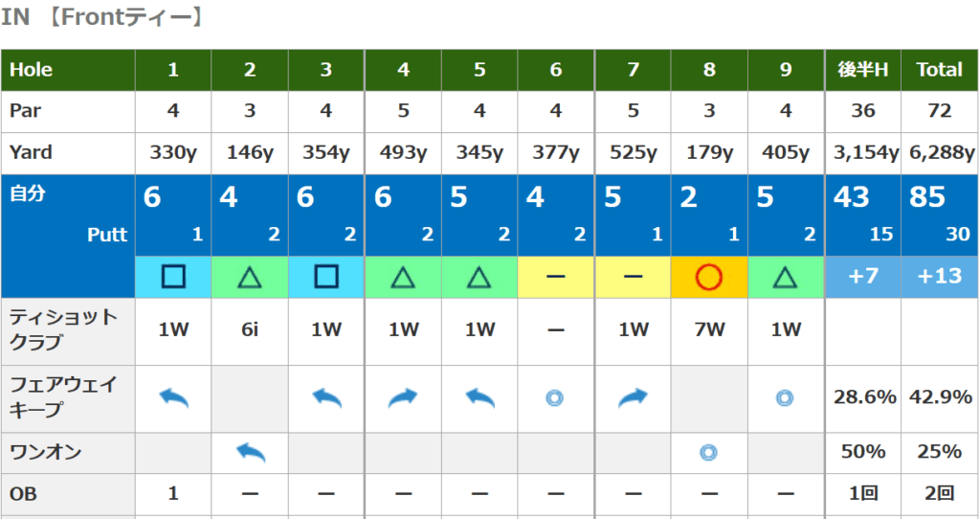
Task: Click the Hole column header label
Action: [32, 70]
